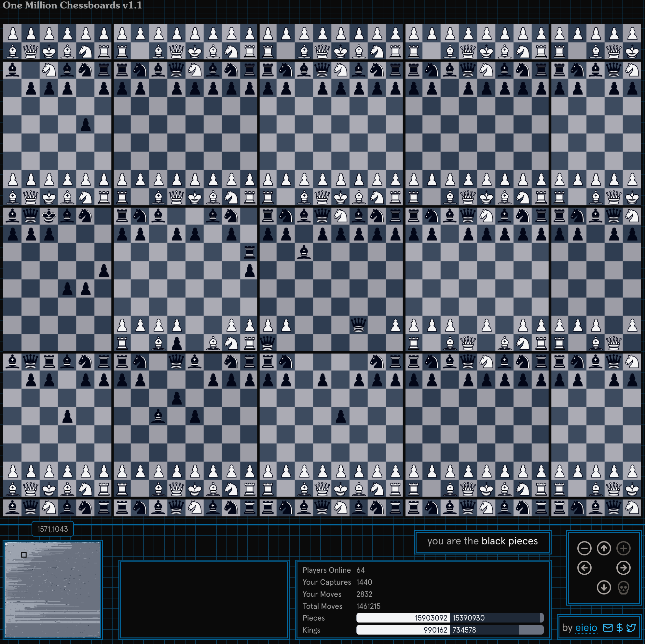This screenshot has height=644, width=645.
Task: Select the black king beside the queen
Action: pos(49,217)
